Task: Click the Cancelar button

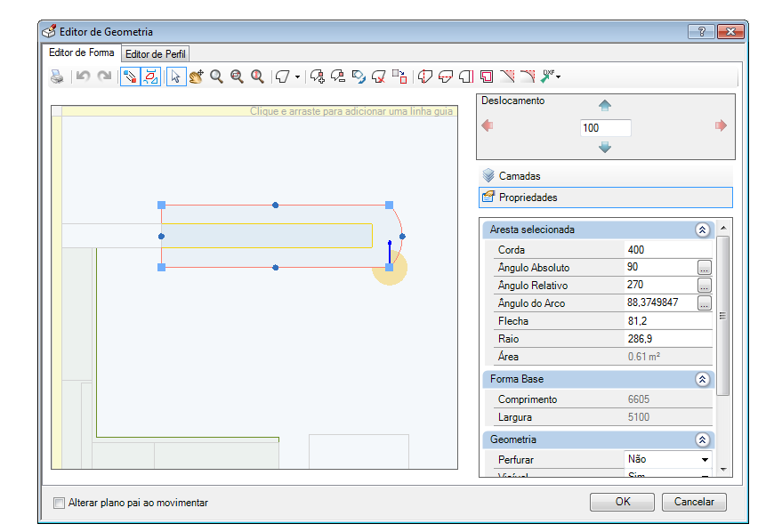Action: [x=694, y=502]
